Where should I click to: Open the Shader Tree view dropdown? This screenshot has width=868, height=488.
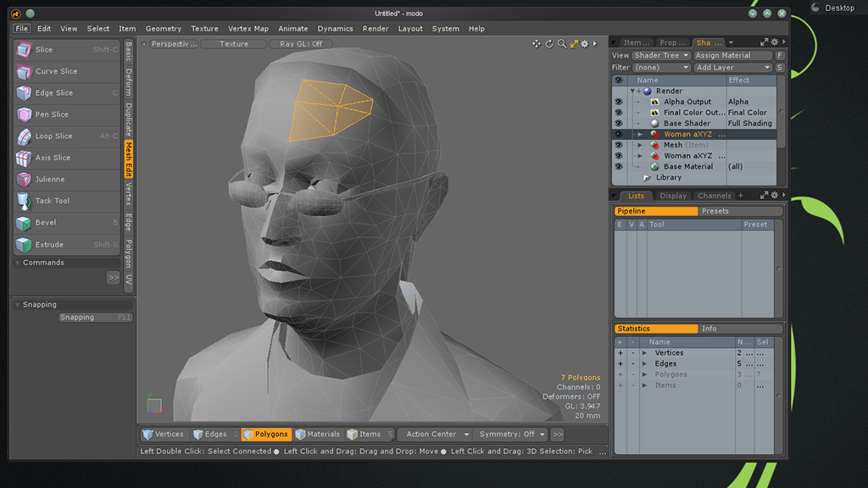661,56
